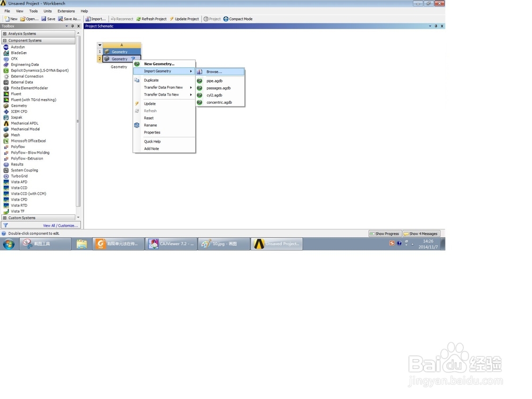Viewport: 532px width, 399px height.
Task: Select Autodyn icon in Toolbox
Action: [x=6, y=47]
